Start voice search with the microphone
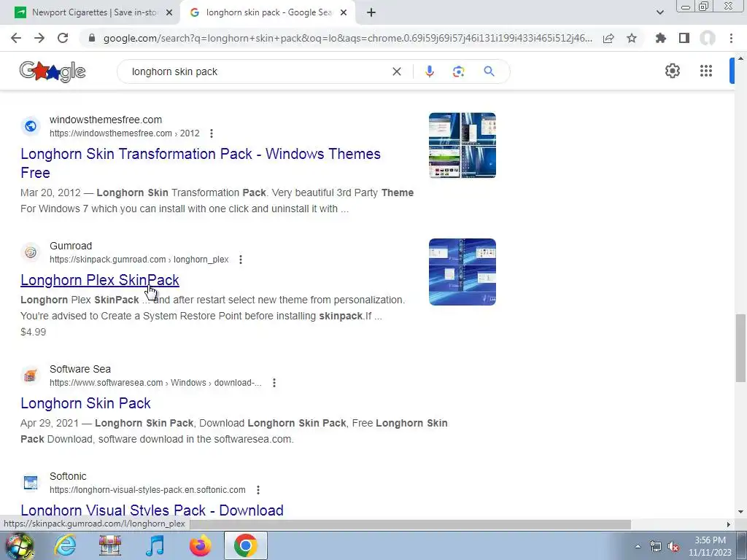This screenshot has width=747, height=560. click(429, 71)
